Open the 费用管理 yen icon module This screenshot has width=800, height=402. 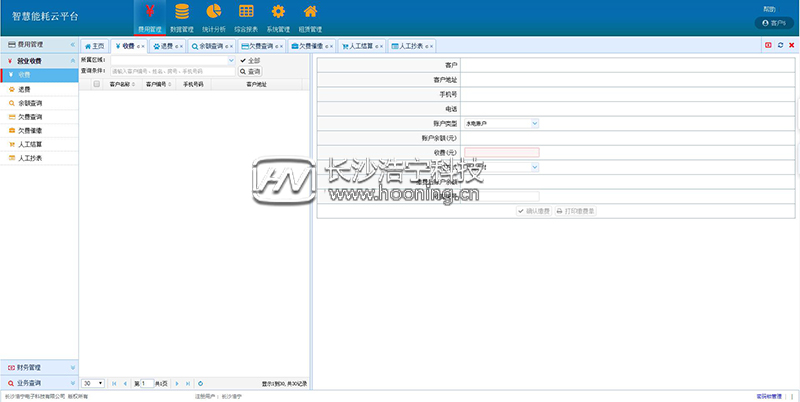click(148, 16)
